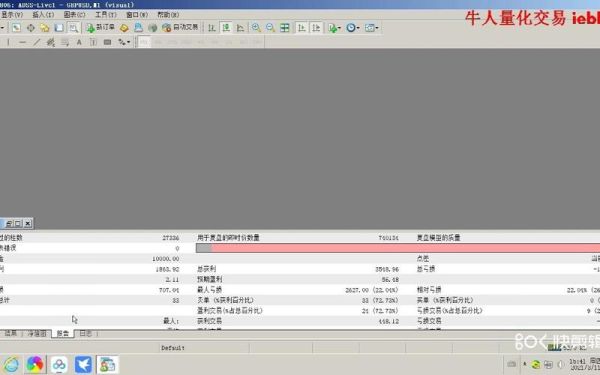
Task: Toggle the chart shift icon
Action: click(316, 28)
